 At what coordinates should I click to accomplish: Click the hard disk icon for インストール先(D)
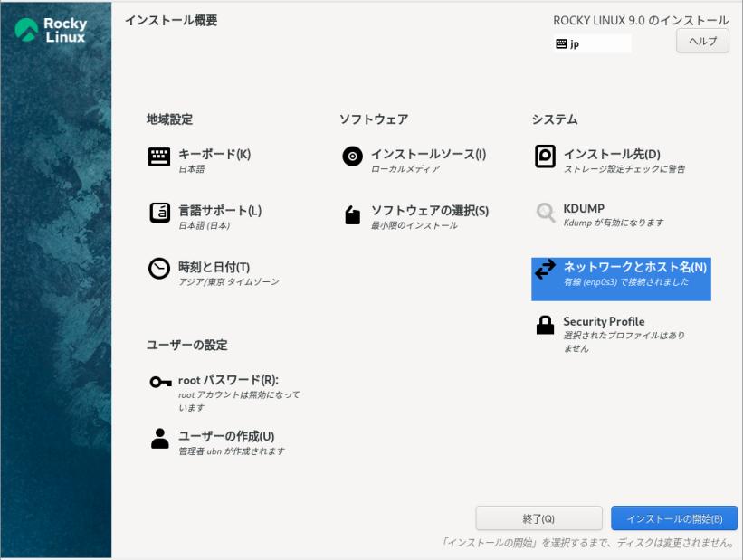click(x=545, y=157)
